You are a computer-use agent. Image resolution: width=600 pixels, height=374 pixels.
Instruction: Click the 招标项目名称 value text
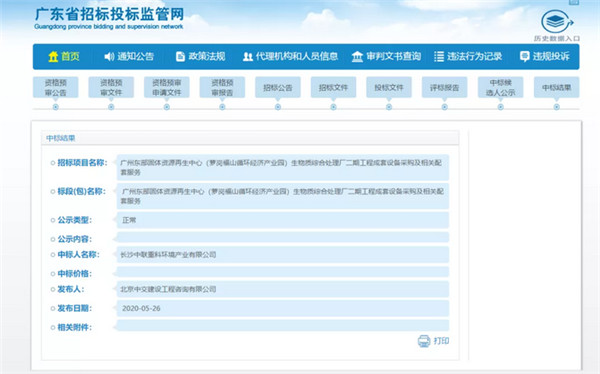click(281, 167)
